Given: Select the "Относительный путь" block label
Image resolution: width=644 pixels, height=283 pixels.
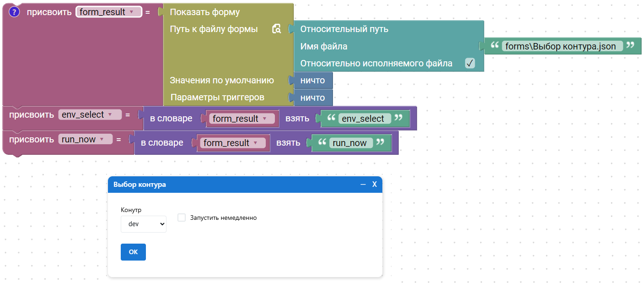Looking at the screenshot, I should tap(344, 29).
